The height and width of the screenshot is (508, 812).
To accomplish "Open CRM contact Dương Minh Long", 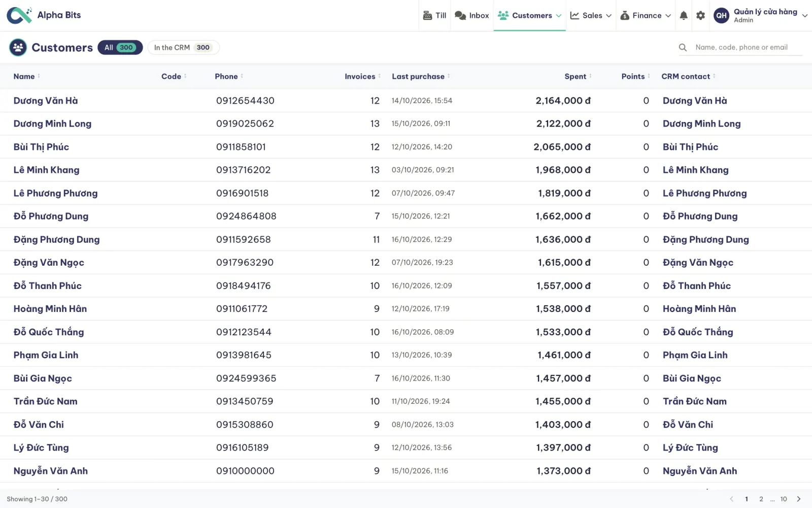I will tap(701, 124).
